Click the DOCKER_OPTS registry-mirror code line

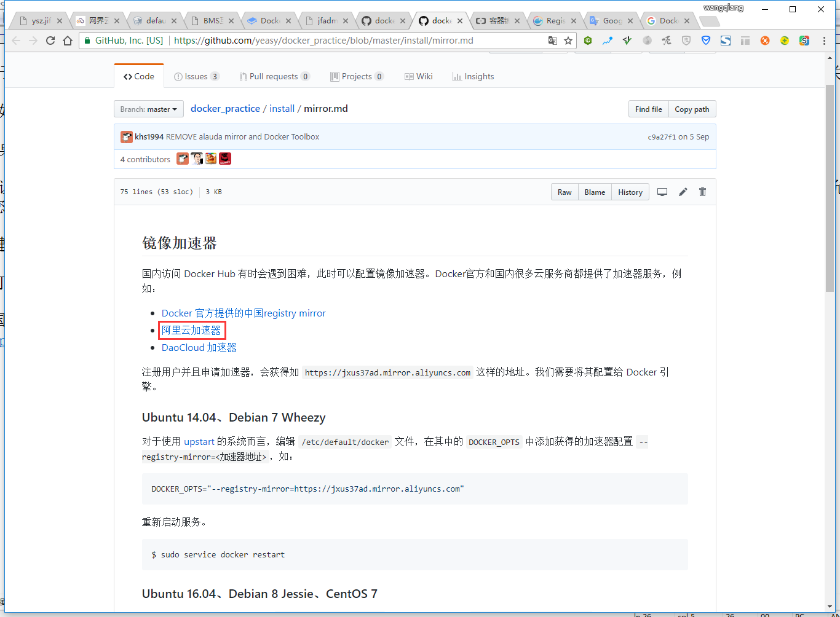click(307, 489)
